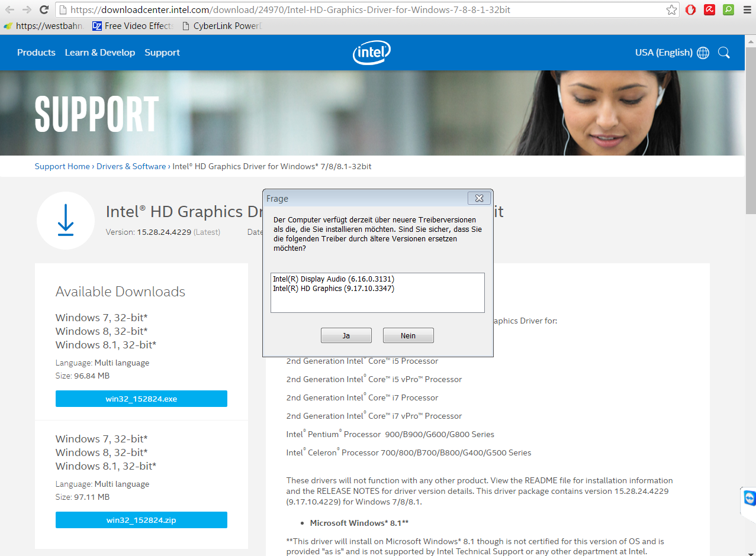
Task: Click the blue download arrow circle icon
Action: pyautogui.click(x=66, y=221)
